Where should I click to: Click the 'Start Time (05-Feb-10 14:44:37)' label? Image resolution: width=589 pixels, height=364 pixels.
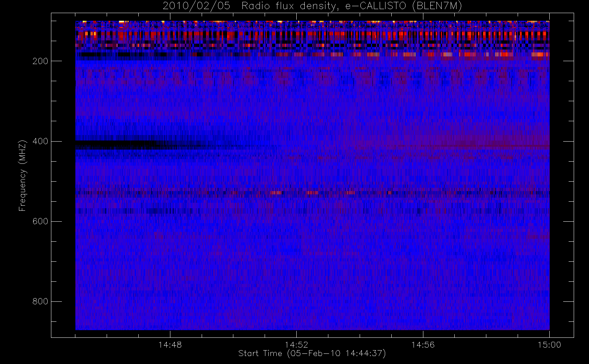[x=312, y=353]
